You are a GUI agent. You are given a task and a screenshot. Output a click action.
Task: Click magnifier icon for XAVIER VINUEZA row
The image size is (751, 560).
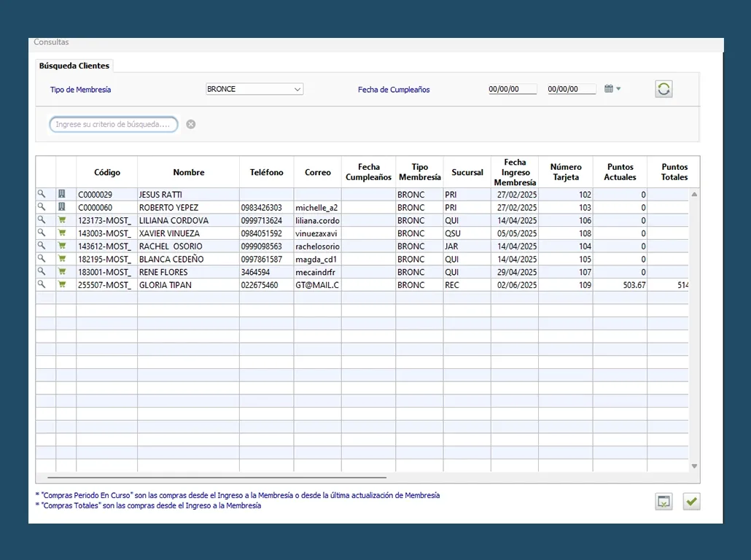(42, 233)
